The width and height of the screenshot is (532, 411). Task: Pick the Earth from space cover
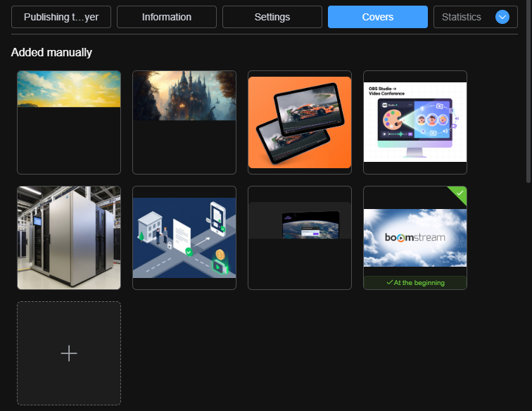click(300, 238)
